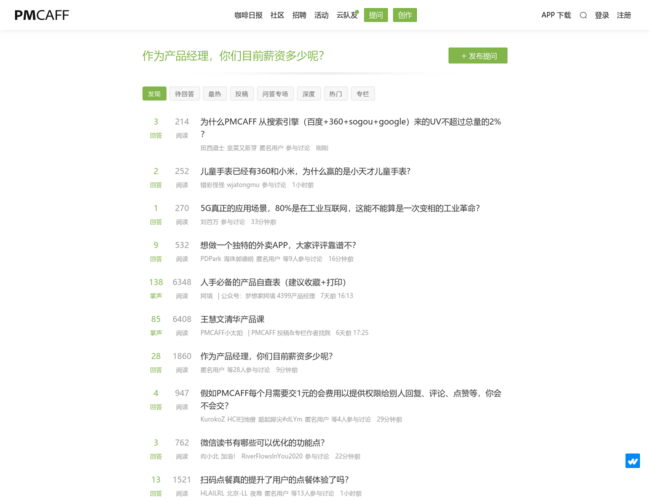Click the 138 掌声 count

click(x=156, y=282)
